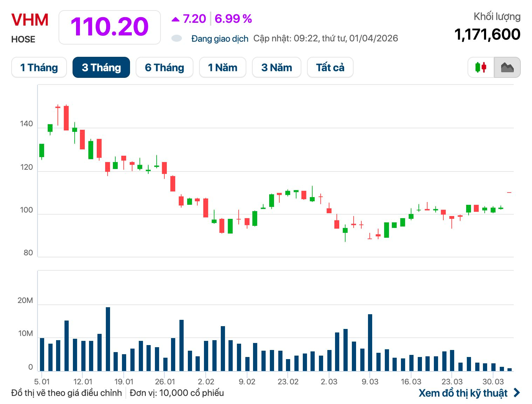Click the purple up-triangle price change icon
Image resolution: width=532 pixels, height=404 pixels.
(175, 19)
